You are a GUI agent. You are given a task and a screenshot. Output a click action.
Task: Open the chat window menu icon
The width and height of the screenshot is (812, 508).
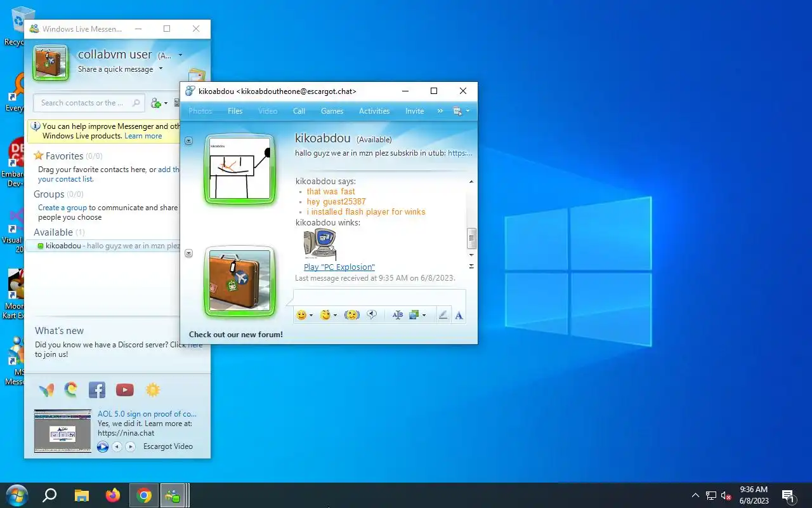click(x=457, y=111)
